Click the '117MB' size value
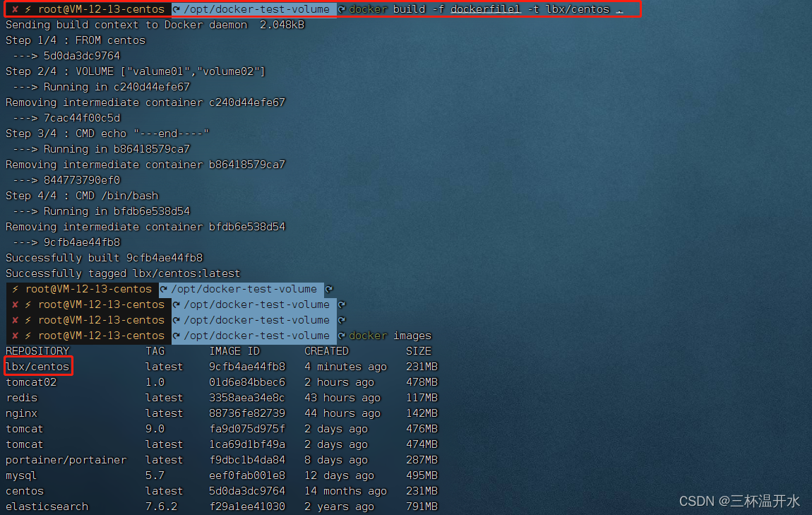This screenshot has height=515, width=812. point(422,398)
